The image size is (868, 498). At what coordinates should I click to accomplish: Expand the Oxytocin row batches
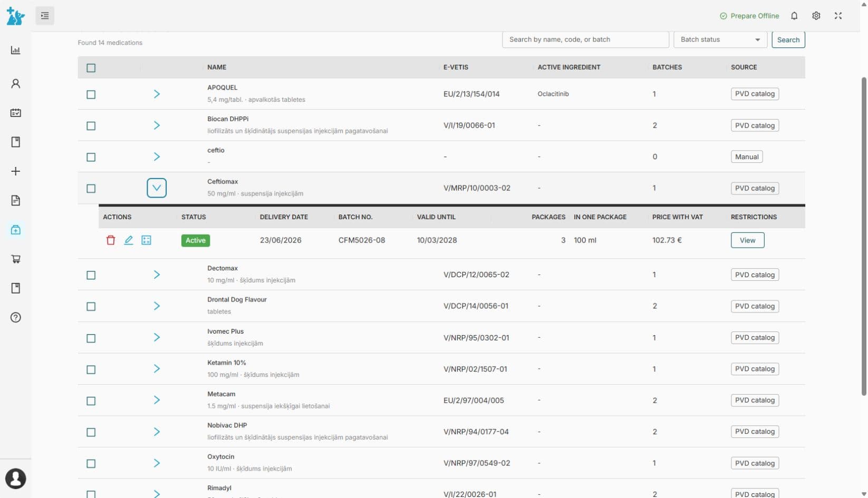157,463
